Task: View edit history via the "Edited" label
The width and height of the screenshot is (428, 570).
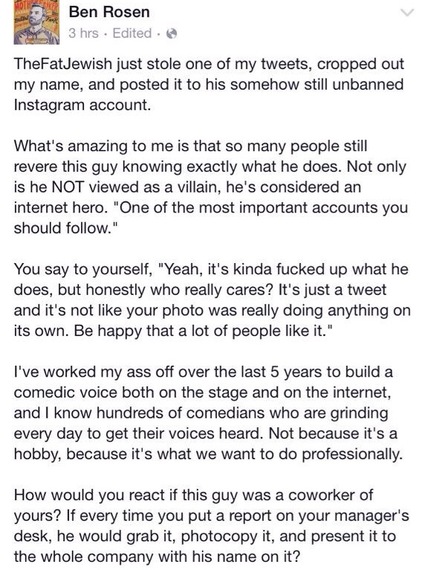Action: [x=132, y=33]
